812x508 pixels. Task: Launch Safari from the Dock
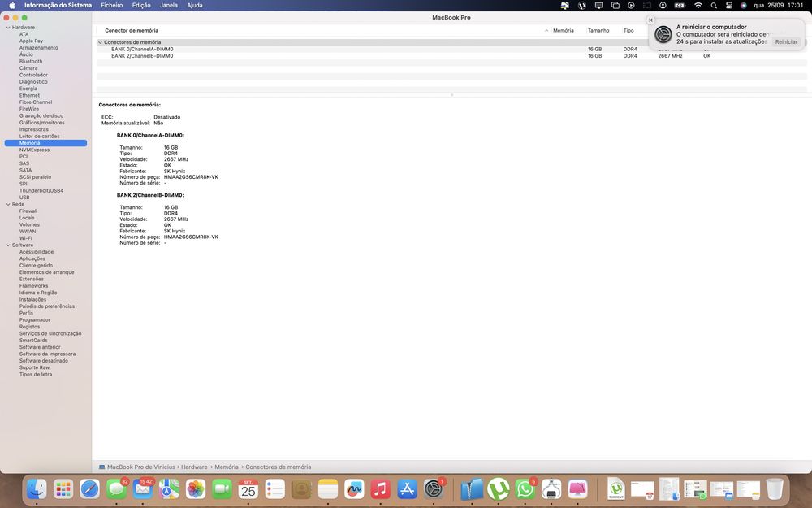(89, 488)
